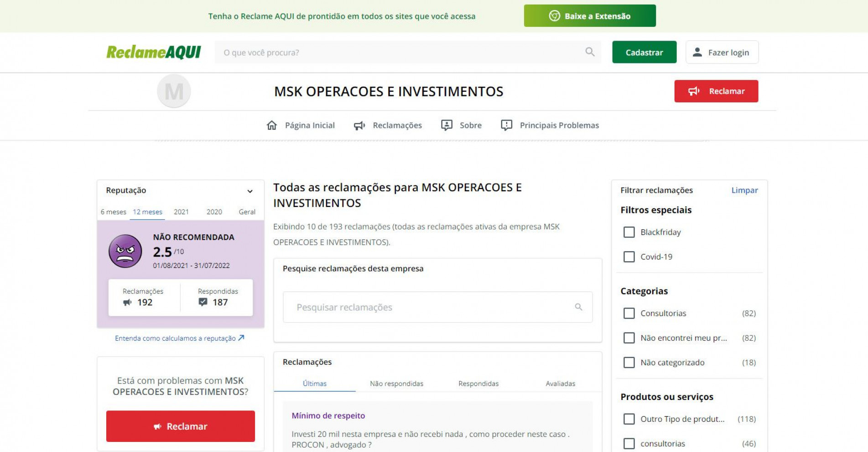Image resolution: width=868 pixels, height=452 pixels.
Task: Open the Sobre section icon
Action: pos(447,125)
